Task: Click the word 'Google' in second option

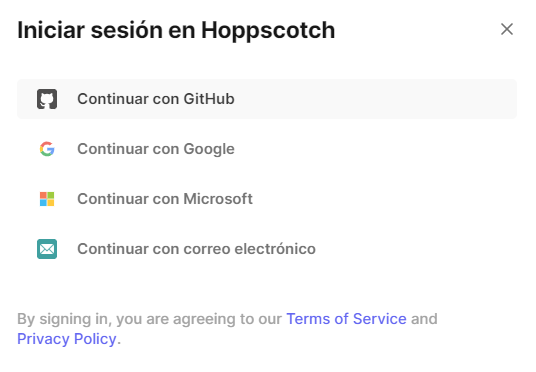Action: [x=209, y=149]
